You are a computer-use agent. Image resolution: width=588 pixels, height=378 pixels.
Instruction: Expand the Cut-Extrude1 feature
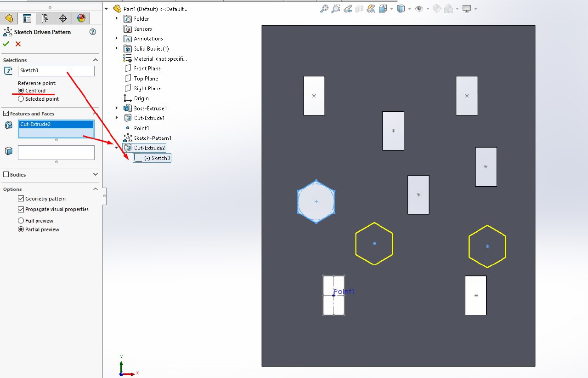(x=117, y=118)
